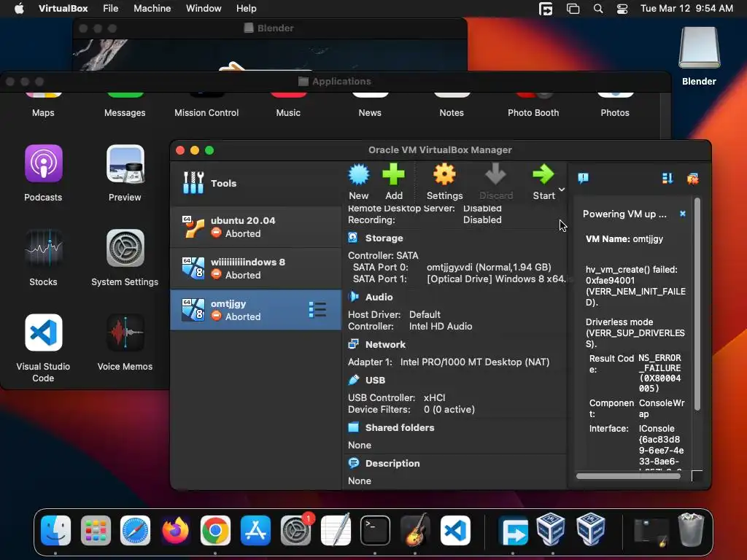This screenshot has width=747, height=560.
Task: Open Safari from the Dock
Action: [x=135, y=531]
